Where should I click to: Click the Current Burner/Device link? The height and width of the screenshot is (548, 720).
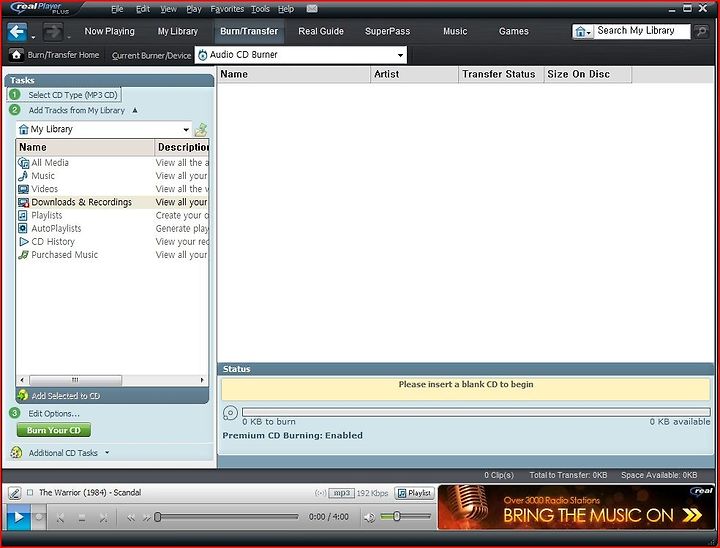tap(151, 55)
